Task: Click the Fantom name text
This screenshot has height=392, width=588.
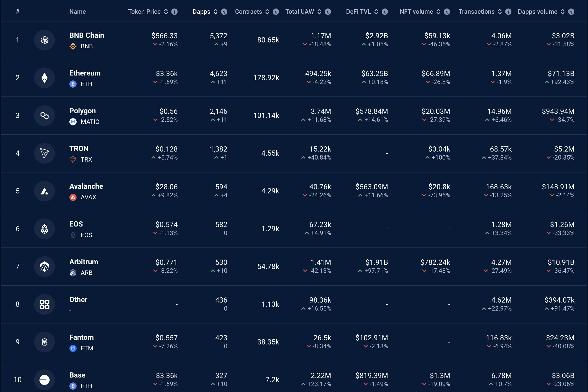Action: [x=82, y=337]
